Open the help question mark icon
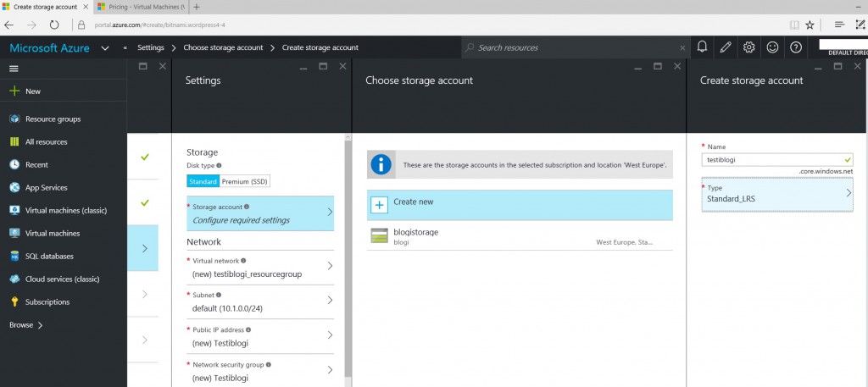Image resolution: width=868 pixels, height=387 pixels. tap(796, 47)
